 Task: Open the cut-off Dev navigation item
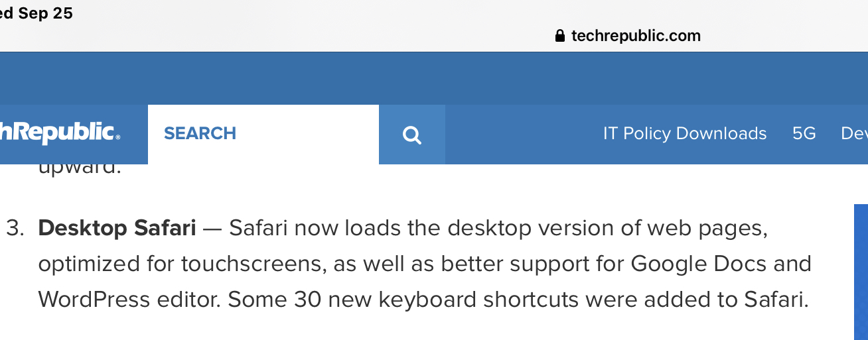point(854,133)
